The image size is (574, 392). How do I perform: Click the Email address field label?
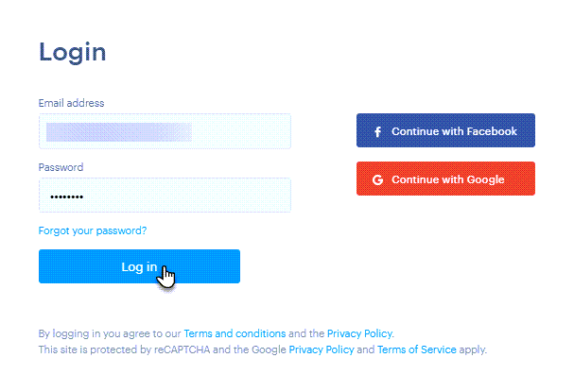coord(71,103)
